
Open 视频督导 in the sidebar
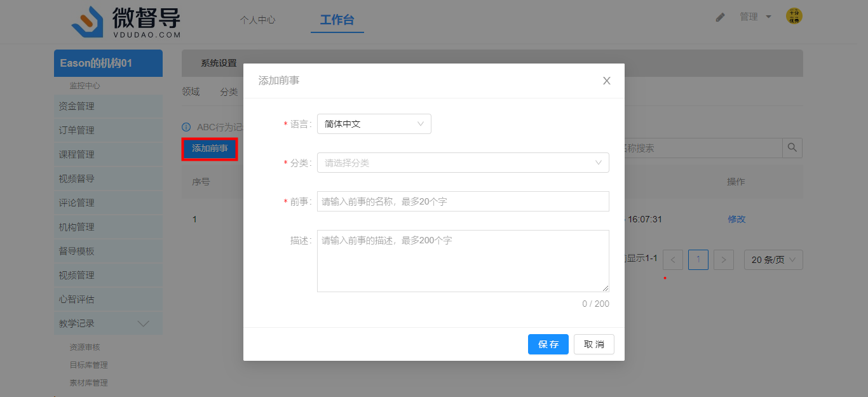click(108, 178)
